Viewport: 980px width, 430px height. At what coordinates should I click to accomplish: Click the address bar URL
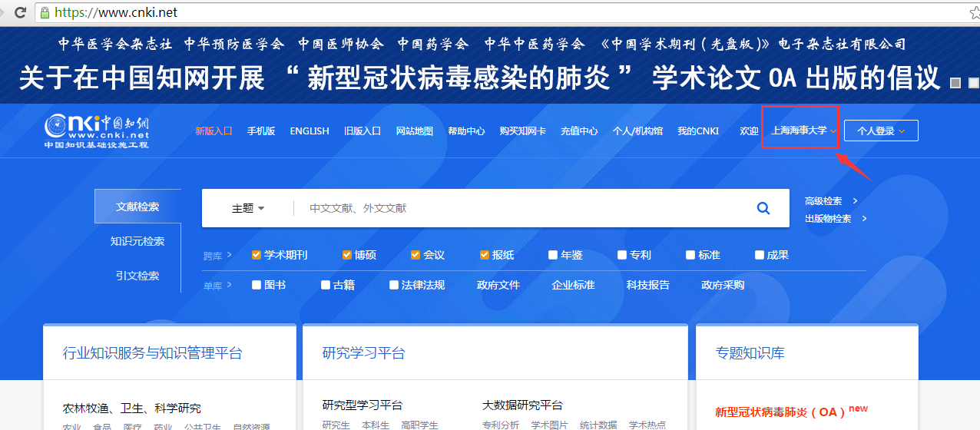pyautogui.click(x=115, y=12)
